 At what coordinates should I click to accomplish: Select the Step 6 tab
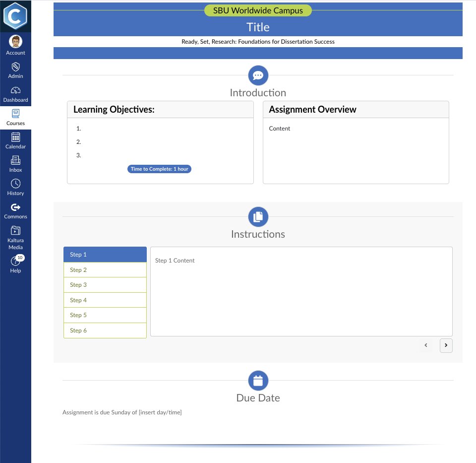tap(105, 331)
